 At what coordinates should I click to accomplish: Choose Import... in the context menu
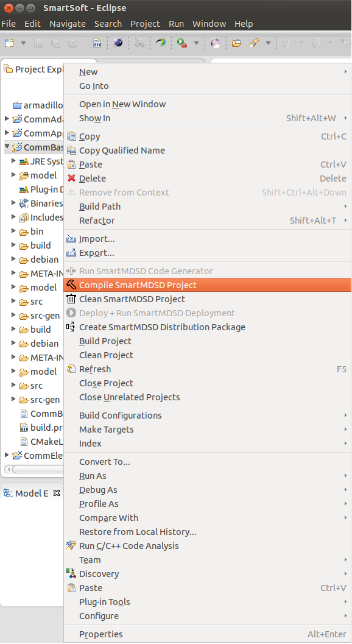(x=208, y=239)
